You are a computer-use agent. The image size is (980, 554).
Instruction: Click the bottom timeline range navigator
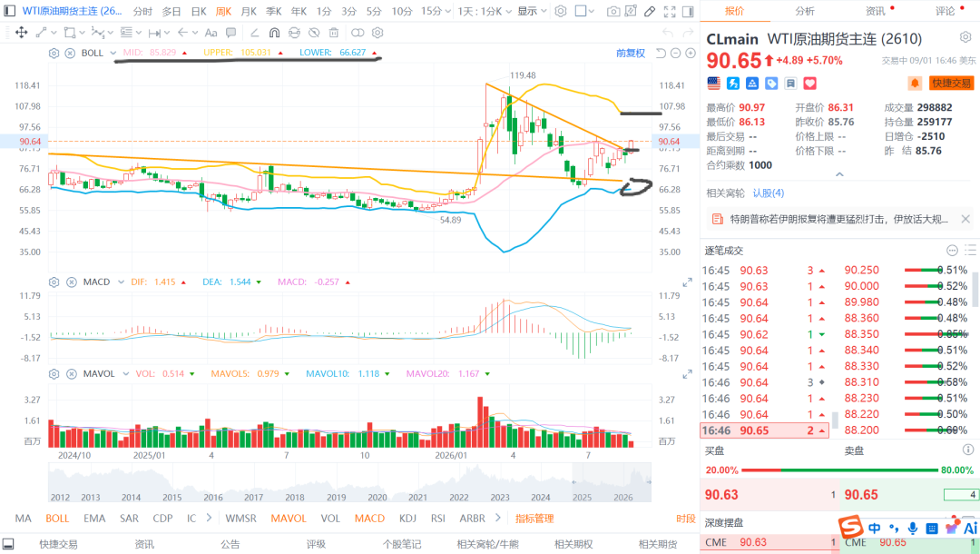click(349, 483)
